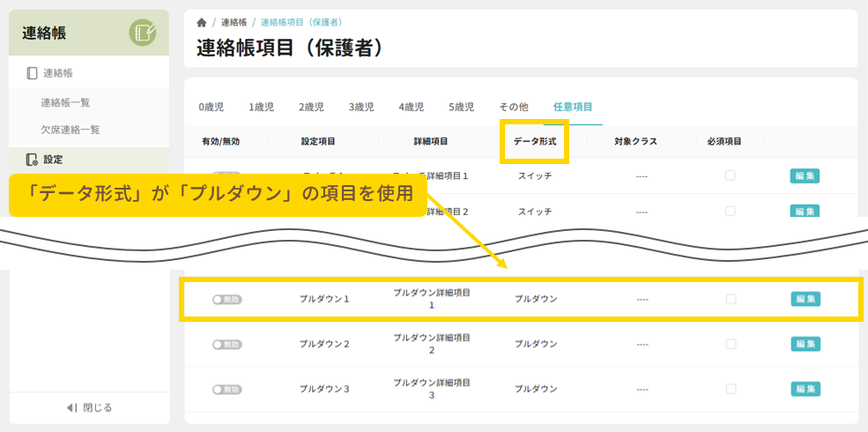The image size is (868, 432).
Task: Switch to the 0歳児 tab
Action: [x=211, y=107]
